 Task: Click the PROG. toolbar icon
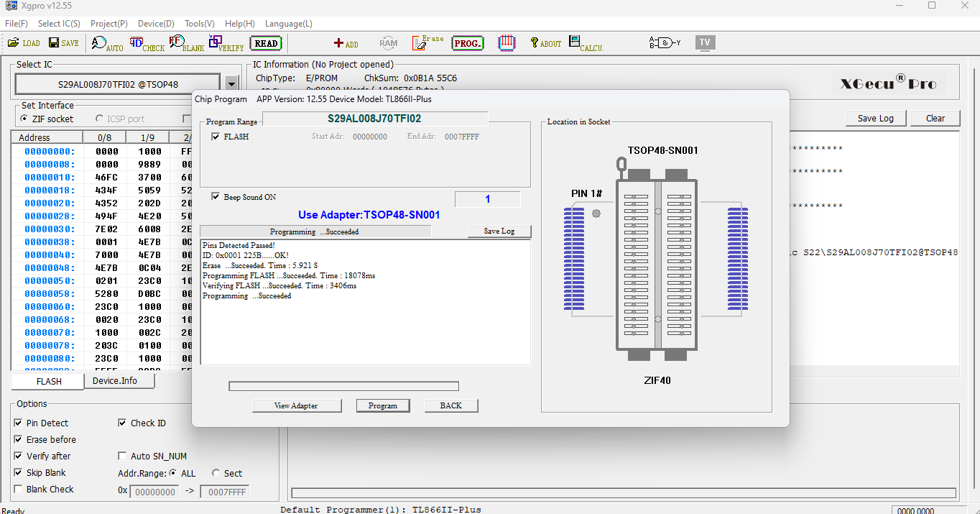(x=467, y=42)
